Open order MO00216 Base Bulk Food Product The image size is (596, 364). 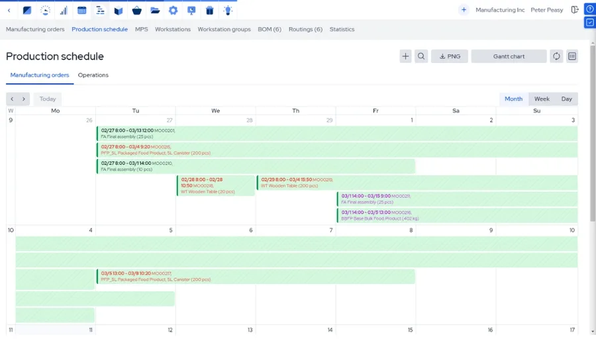(x=457, y=215)
